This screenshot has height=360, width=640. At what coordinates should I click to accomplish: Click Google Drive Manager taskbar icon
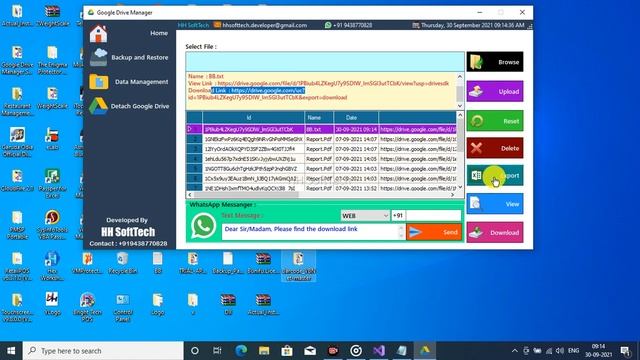(x=425, y=351)
